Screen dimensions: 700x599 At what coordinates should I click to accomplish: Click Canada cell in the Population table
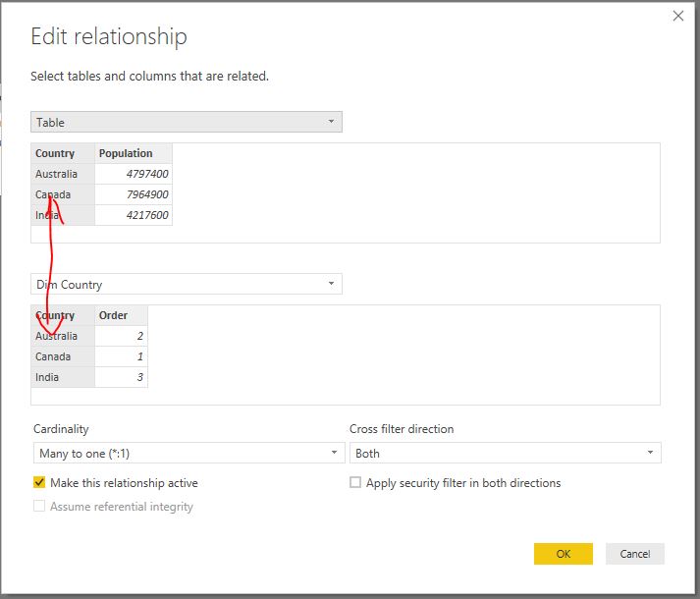pyautogui.click(x=63, y=194)
